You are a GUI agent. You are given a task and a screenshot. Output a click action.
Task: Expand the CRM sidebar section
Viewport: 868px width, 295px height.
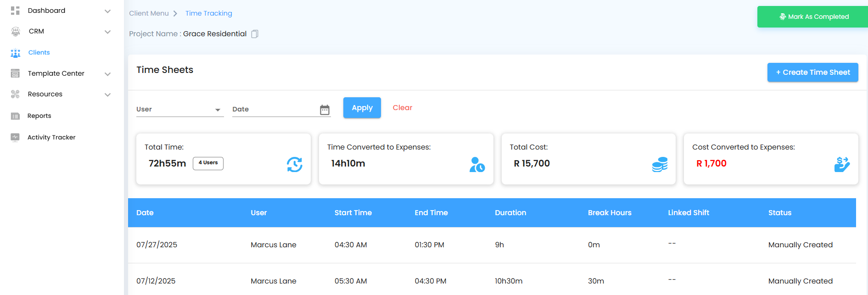(x=107, y=32)
